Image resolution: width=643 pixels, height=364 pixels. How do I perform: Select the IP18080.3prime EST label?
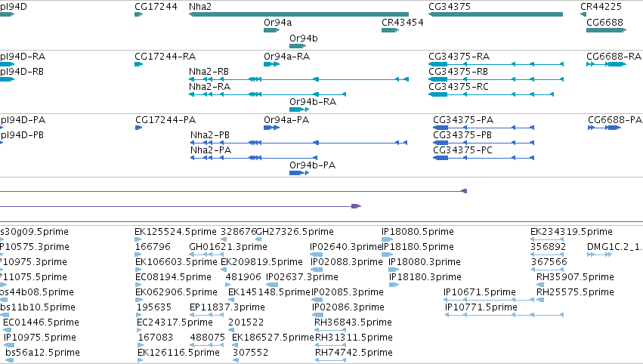(425, 262)
